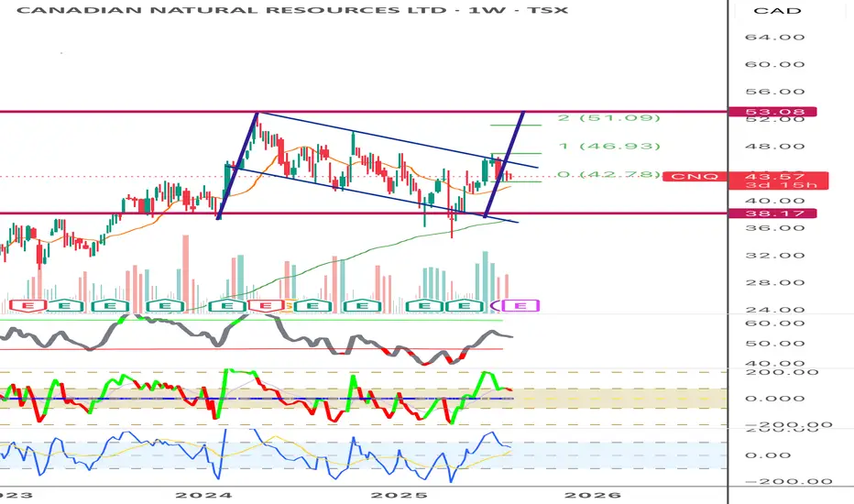Screen dimensions: 854x504
Task: Open the CAD currency selector
Action: click(x=777, y=10)
